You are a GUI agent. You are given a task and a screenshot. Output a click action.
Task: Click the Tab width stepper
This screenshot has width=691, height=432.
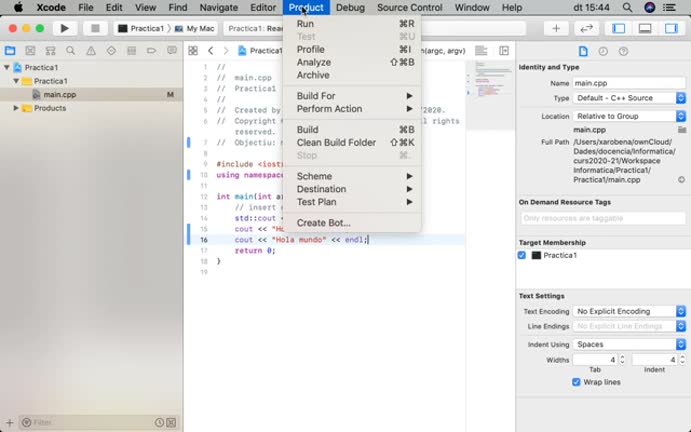point(622,360)
